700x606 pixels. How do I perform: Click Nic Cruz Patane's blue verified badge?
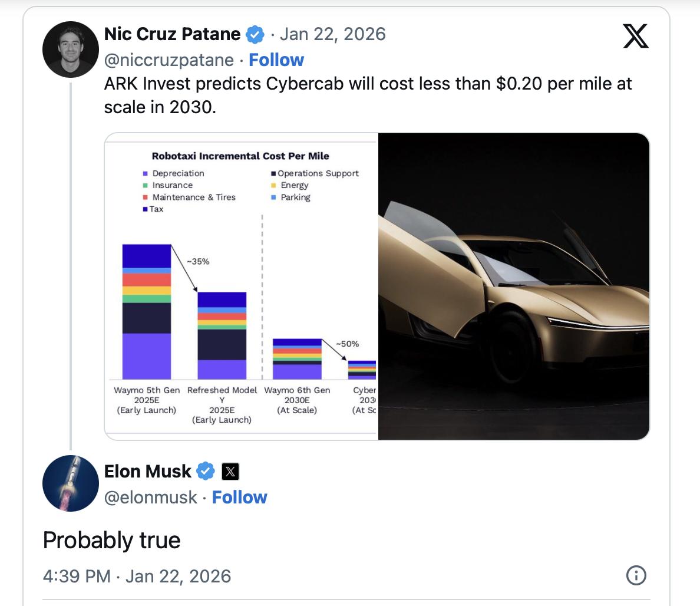pyautogui.click(x=255, y=34)
